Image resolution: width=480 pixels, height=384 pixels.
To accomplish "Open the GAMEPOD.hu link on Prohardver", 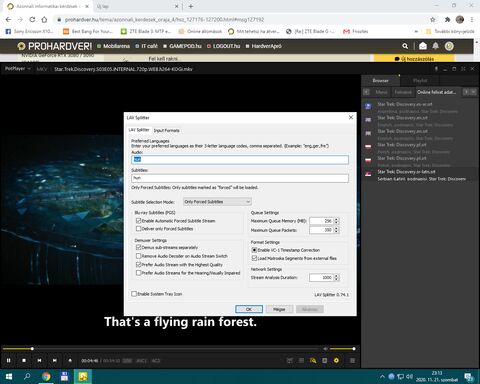I will 182,46.
